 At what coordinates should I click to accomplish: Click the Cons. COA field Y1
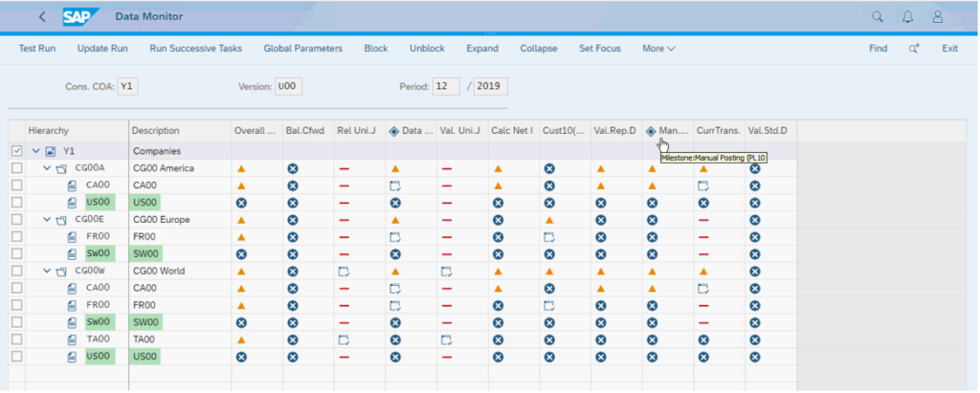(127, 87)
